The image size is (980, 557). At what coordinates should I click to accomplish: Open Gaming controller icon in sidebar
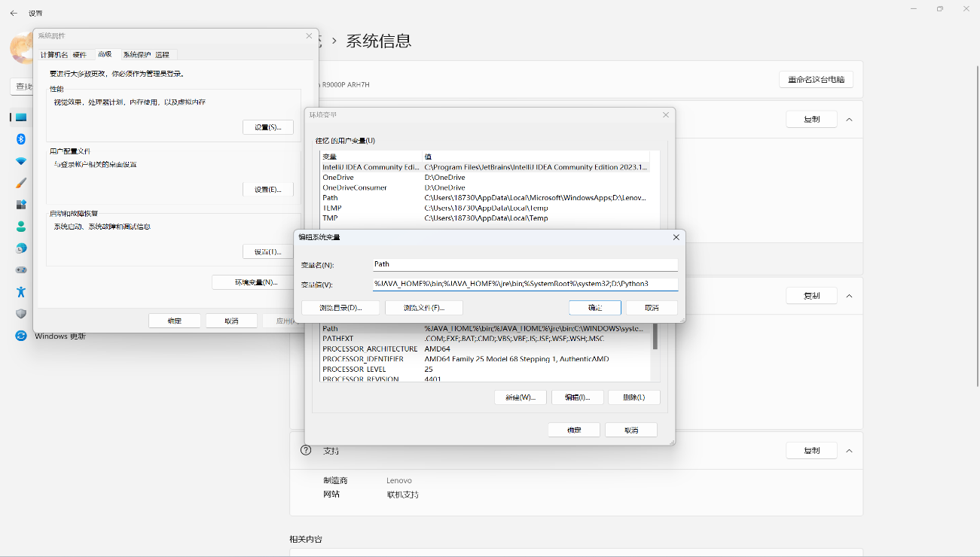click(21, 269)
